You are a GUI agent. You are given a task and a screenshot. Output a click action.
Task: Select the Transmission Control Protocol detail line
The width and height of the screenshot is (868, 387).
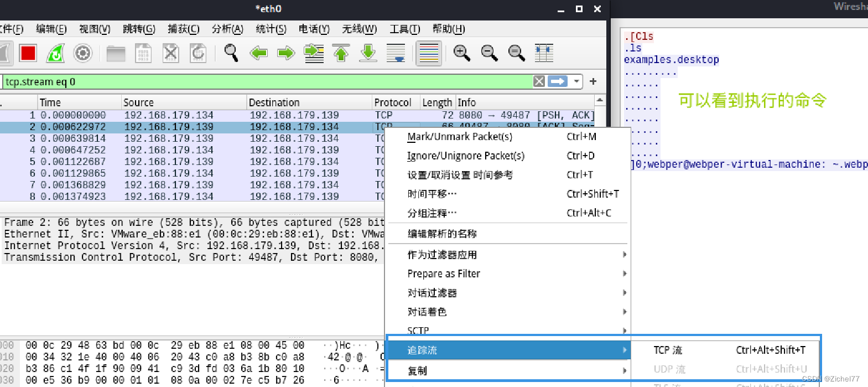(193, 257)
